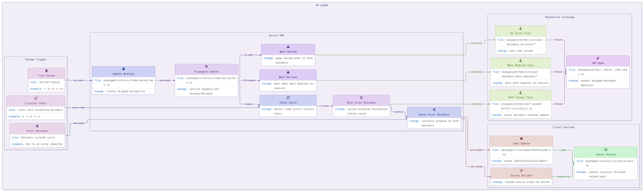Click the Outer Boundary target icon

click(37, 126)
